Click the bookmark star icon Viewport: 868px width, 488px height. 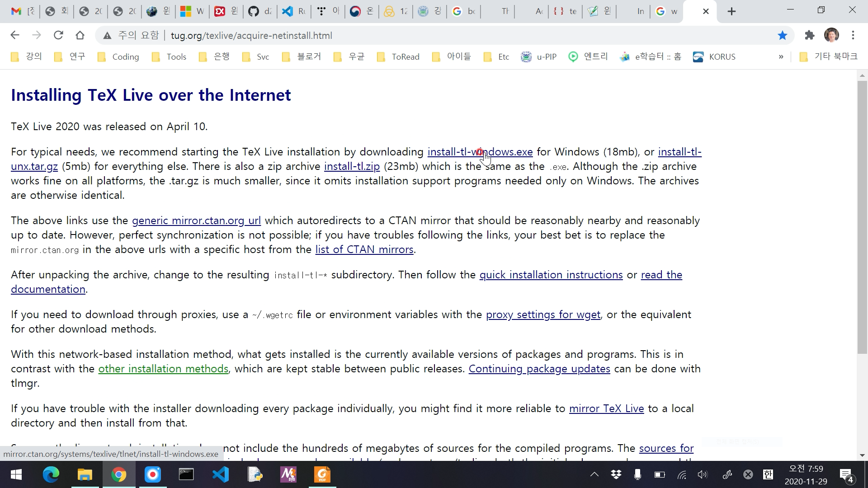[782, 35]
